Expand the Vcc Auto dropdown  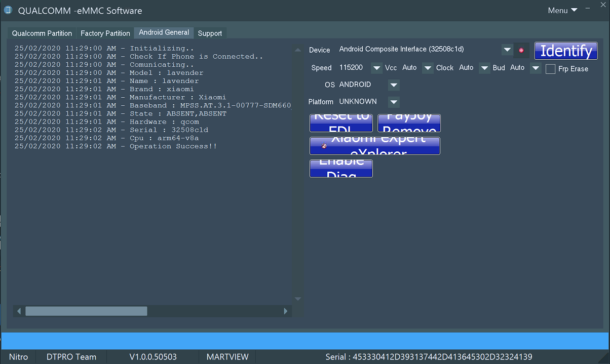coord(428,68)
